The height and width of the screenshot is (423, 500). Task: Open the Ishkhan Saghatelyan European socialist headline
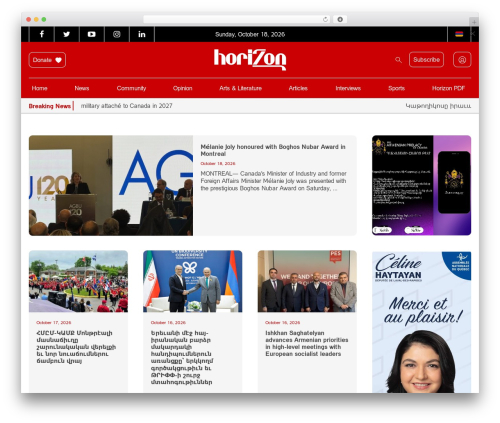[307, 343]
